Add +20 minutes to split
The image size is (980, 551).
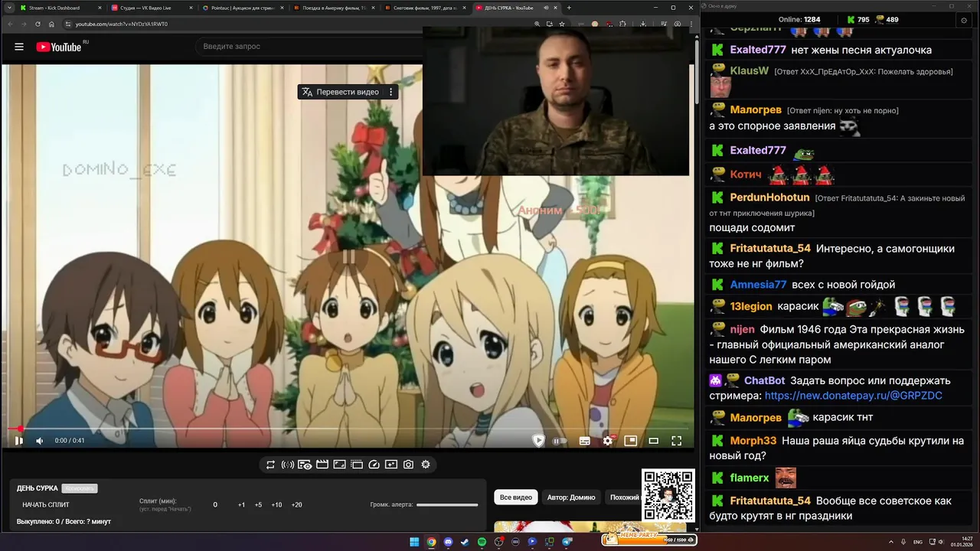point(296,505)
